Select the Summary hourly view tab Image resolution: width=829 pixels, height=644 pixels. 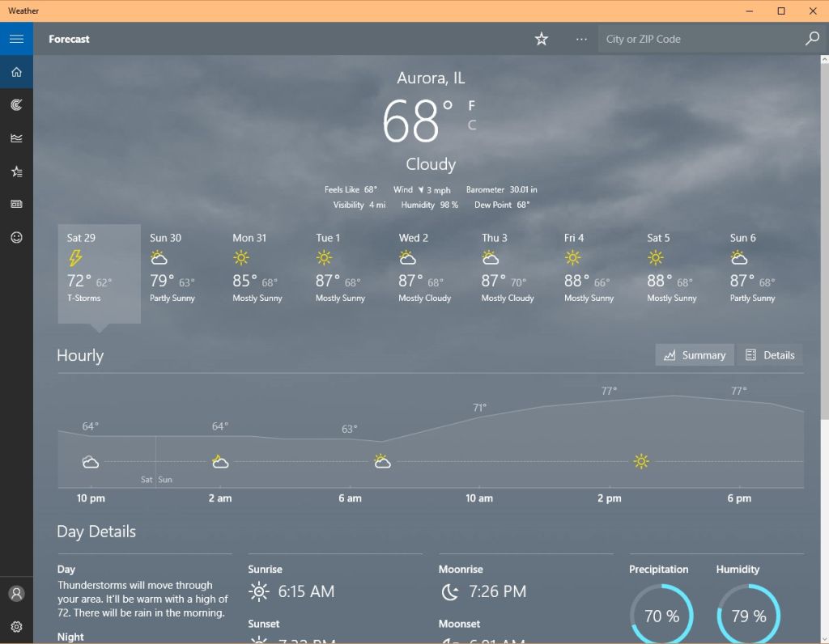pos(694,355)
